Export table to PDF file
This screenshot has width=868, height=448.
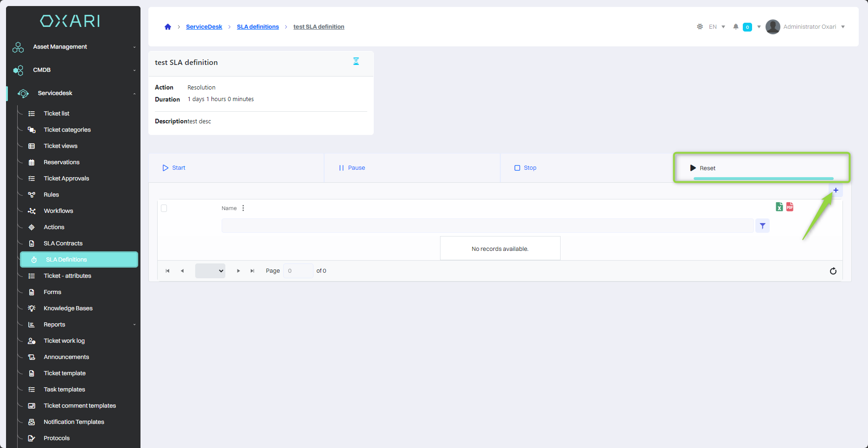790,207
